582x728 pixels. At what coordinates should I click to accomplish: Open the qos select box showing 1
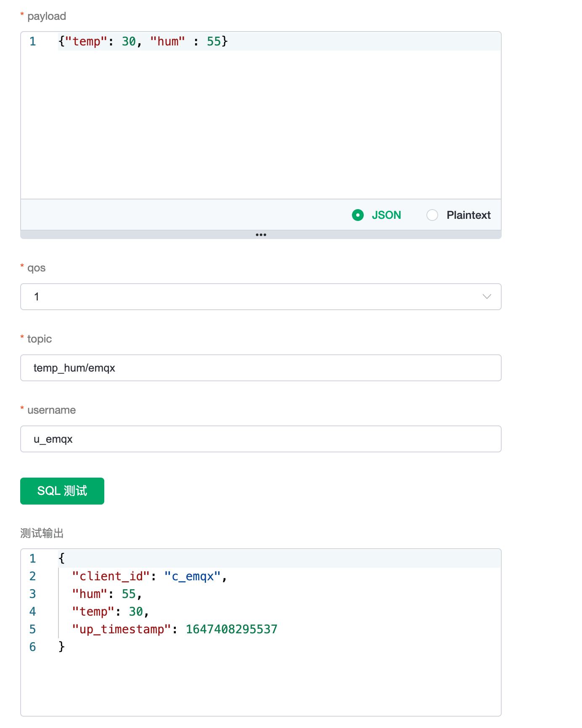(252, 297)
